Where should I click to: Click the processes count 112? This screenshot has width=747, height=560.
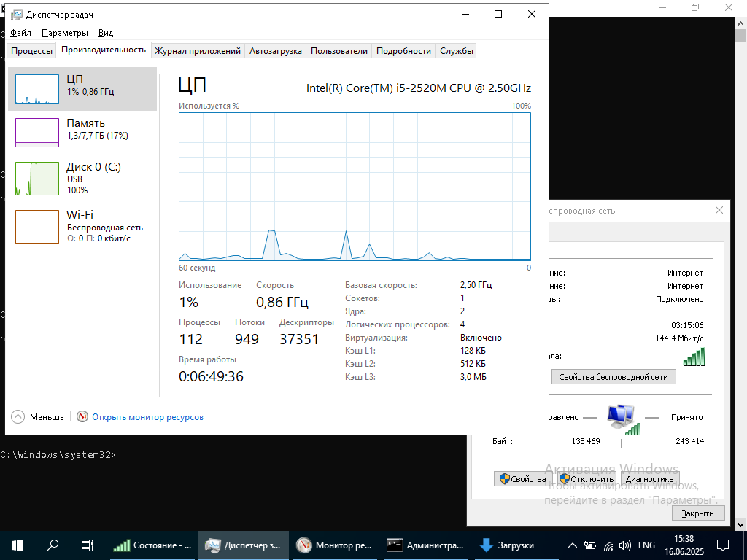[x=191, y=339]
